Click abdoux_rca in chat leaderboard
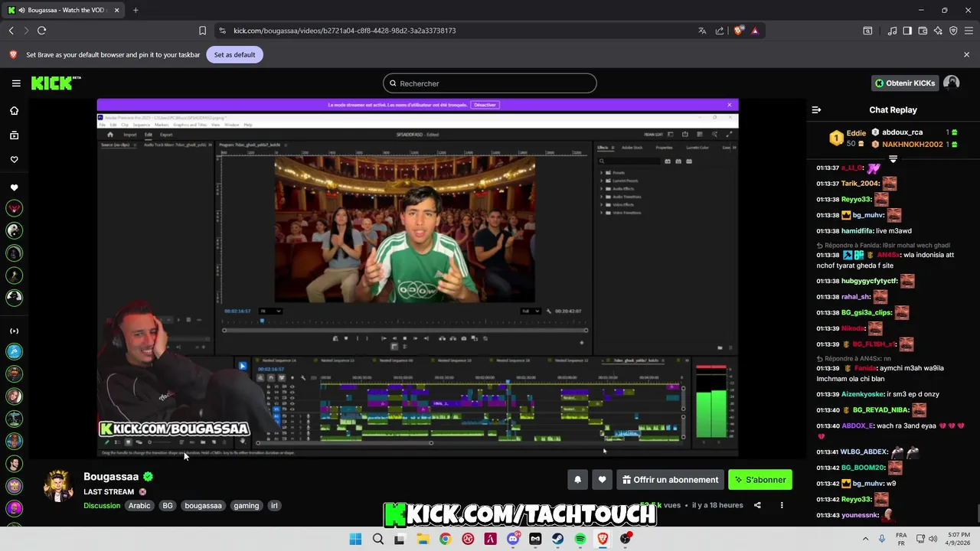This screenshot has height=551, width=980. (x=902, y=132)
